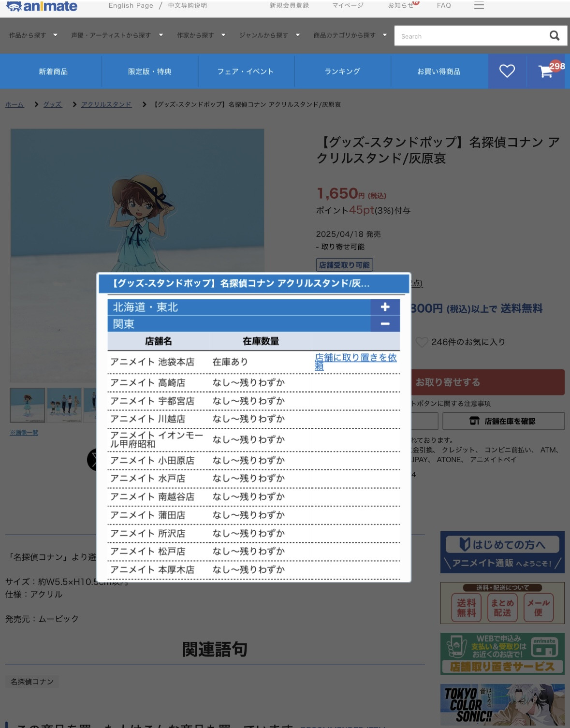Select アニメイト 小田原店 row
570x728 pixels.
point(254,460)
